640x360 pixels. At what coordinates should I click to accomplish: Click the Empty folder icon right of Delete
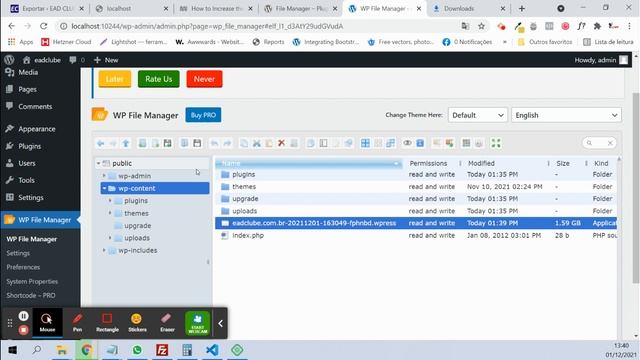[294, 143]
